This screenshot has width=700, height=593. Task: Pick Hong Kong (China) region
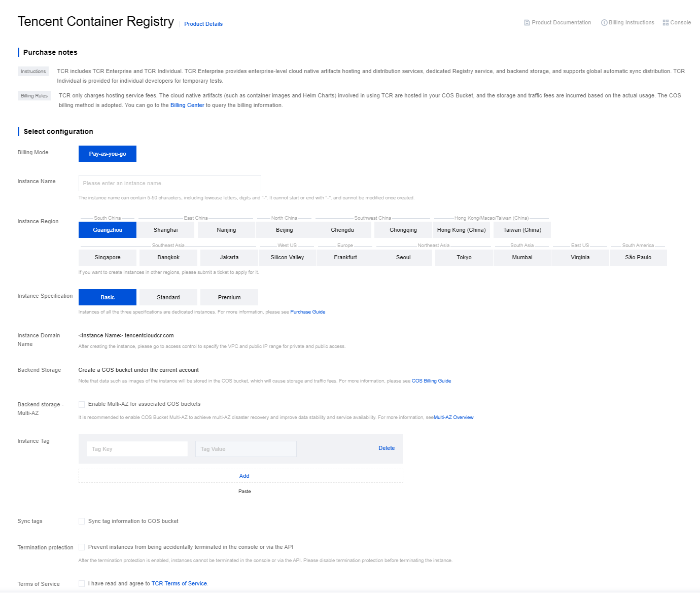tap(462, 230)
